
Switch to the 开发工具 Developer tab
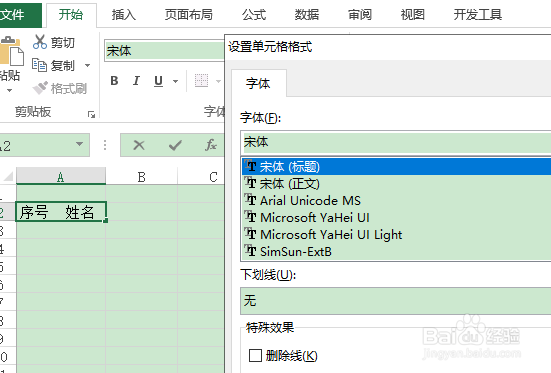478,15
